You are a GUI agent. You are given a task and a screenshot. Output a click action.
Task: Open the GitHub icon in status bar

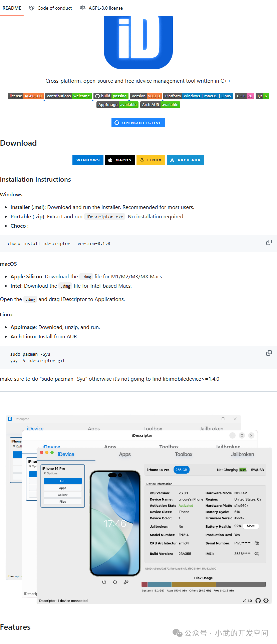(x=258, y=601)
